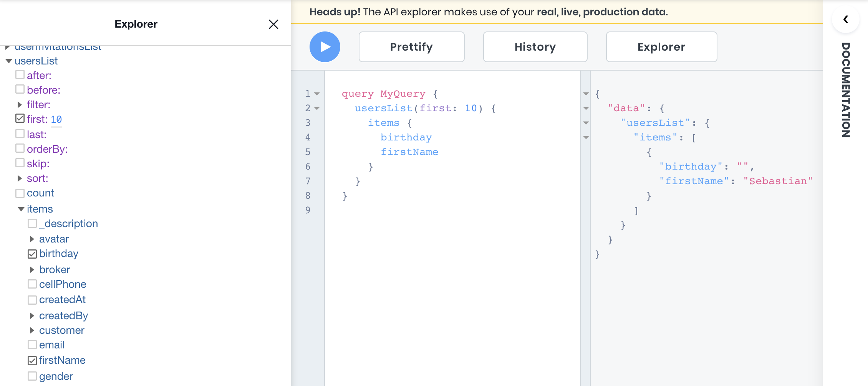The height and width of the screenshot is (386, 868).
Task: Uncheck the birthday field checkbox
Action: 32,254
